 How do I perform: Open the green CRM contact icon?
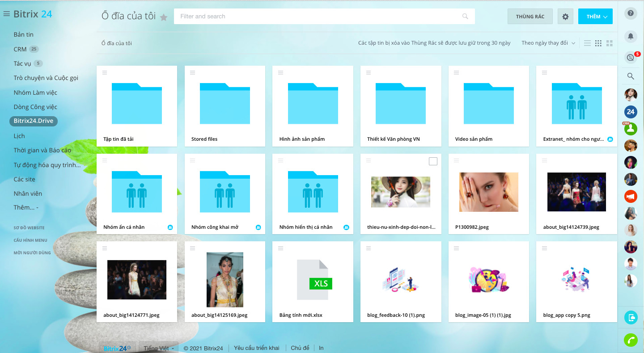tap(631, 129)
